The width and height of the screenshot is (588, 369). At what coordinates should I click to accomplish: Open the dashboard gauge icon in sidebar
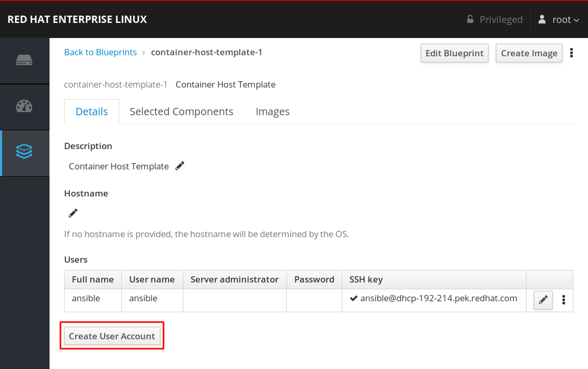tap(24, 106)
